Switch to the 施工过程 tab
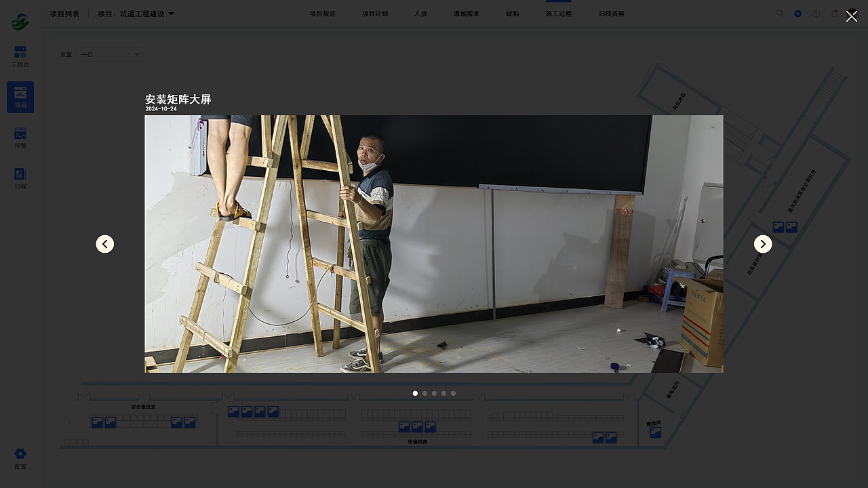868x488 pixels. point(559,14)
